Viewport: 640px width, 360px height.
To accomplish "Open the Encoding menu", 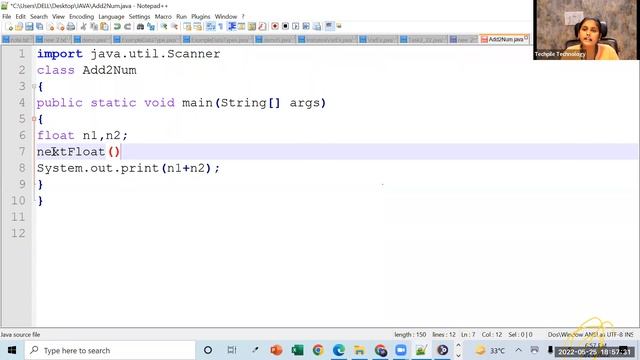I will point(81,16).
